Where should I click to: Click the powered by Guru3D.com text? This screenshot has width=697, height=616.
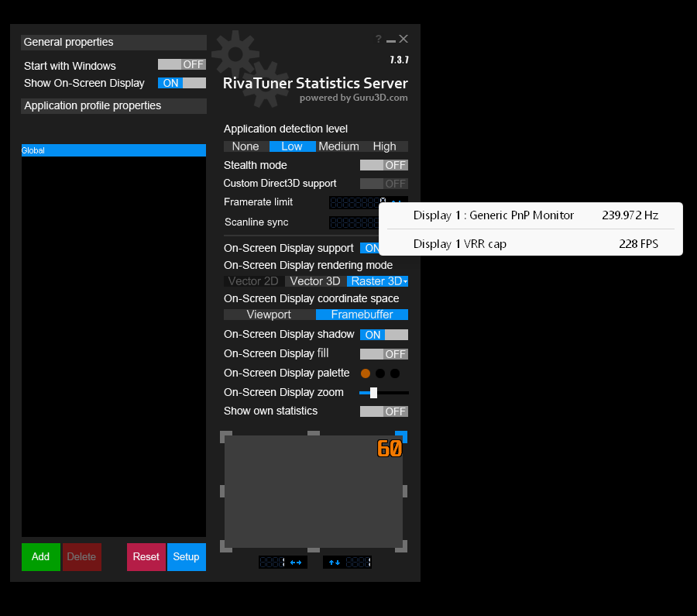coord(353,98)
